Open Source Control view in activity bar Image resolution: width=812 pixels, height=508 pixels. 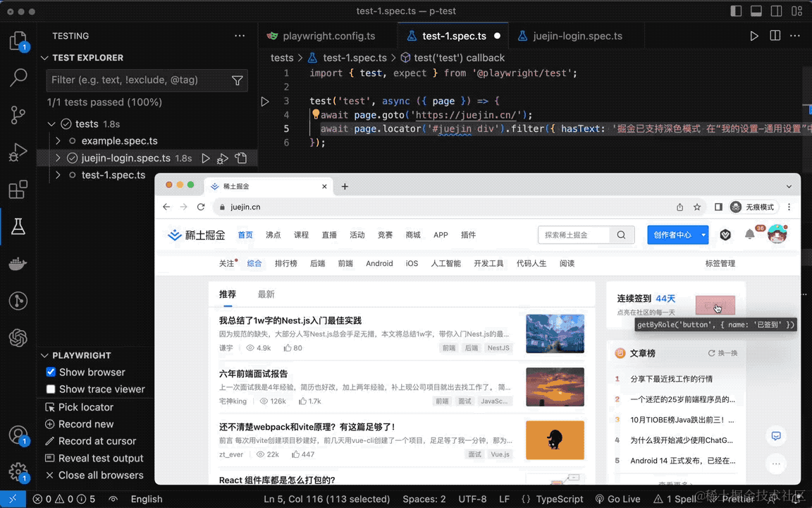18,114
